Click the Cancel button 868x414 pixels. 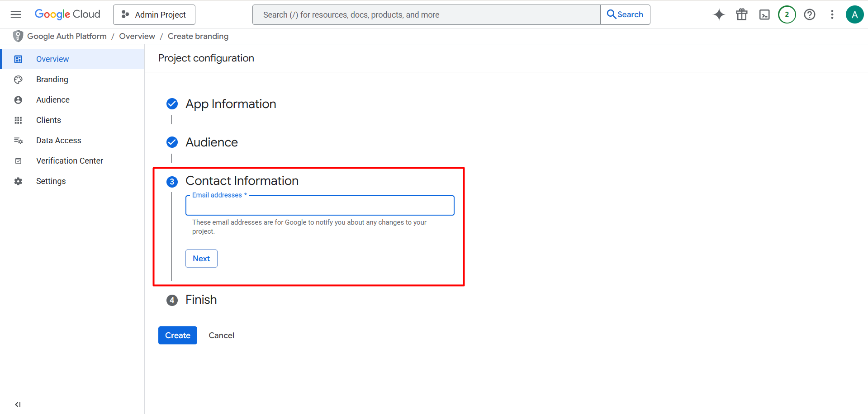pos(221,335)
